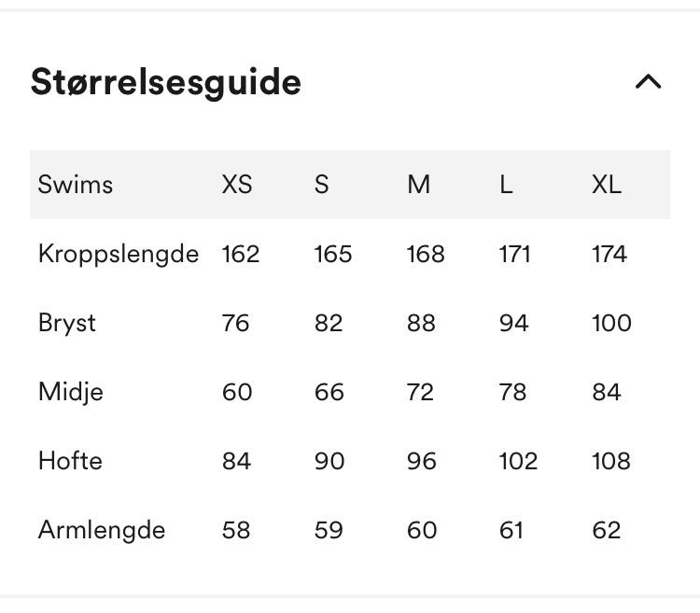Click the L size column header
700x613 pixels.
(506, 185)
